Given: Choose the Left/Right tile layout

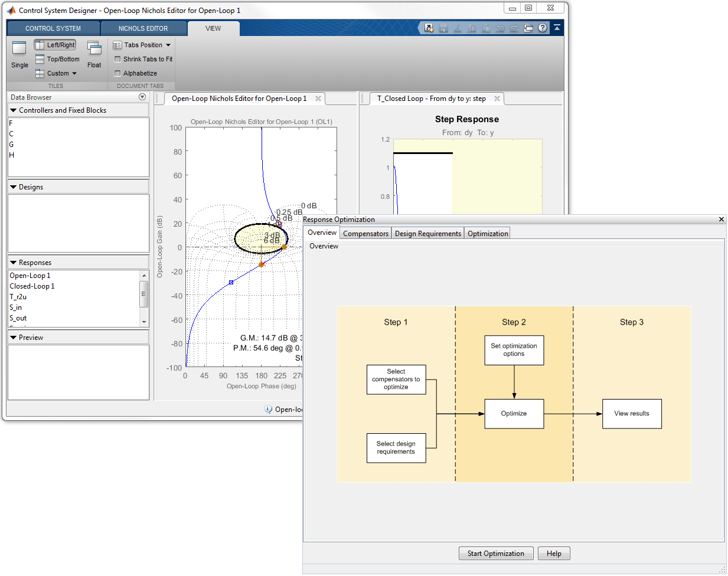Looking at the screenshot, I should pos(55,45).
